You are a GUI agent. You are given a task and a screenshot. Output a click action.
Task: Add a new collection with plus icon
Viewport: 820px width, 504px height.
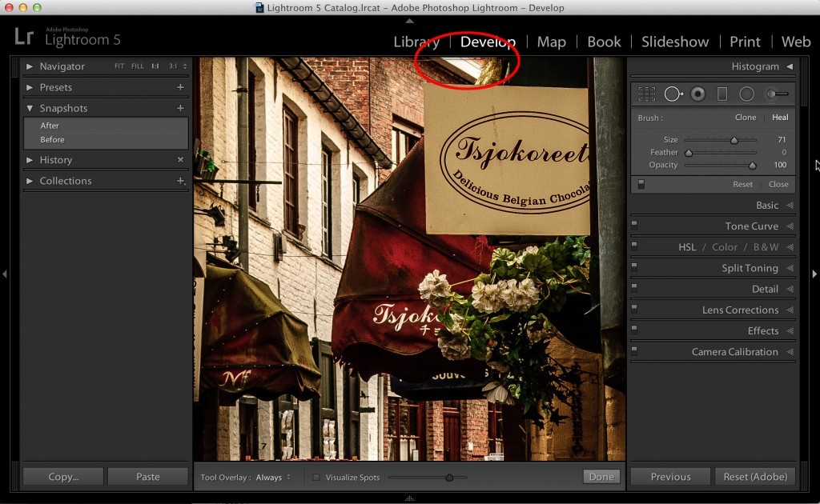[x=180, y=181]
